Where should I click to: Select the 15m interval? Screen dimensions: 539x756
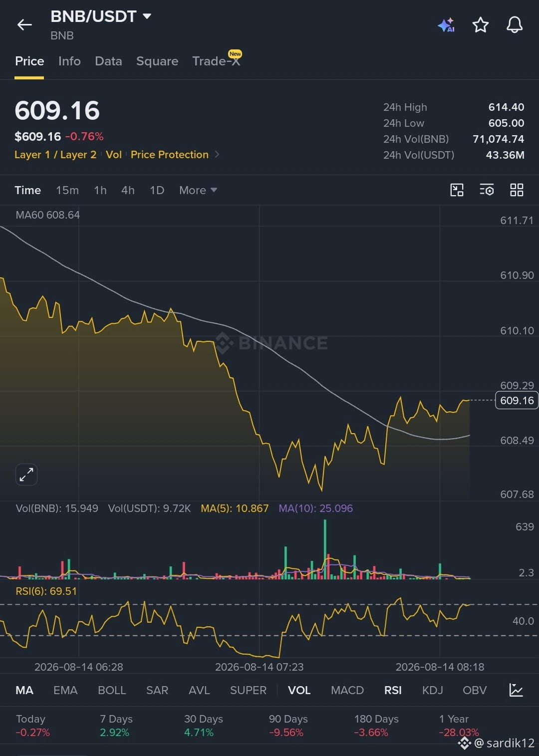67,190
